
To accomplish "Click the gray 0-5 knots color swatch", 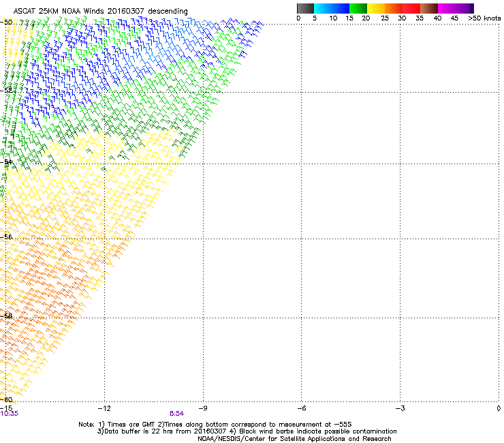I will coord(305,8).
